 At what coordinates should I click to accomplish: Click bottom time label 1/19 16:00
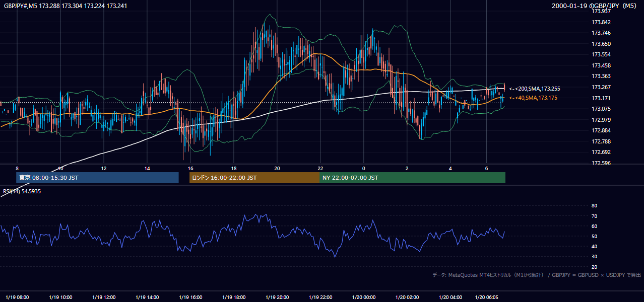[x=191, y=297]
